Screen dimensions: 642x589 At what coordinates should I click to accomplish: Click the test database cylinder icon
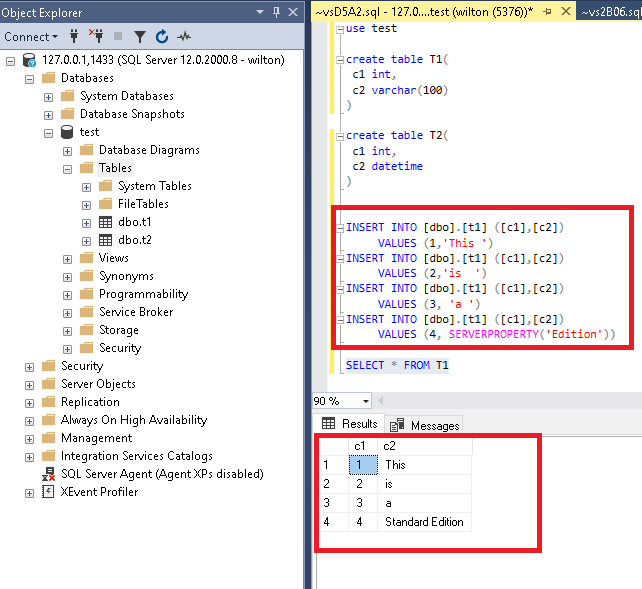pyautogui.click(x=67, y=132)
